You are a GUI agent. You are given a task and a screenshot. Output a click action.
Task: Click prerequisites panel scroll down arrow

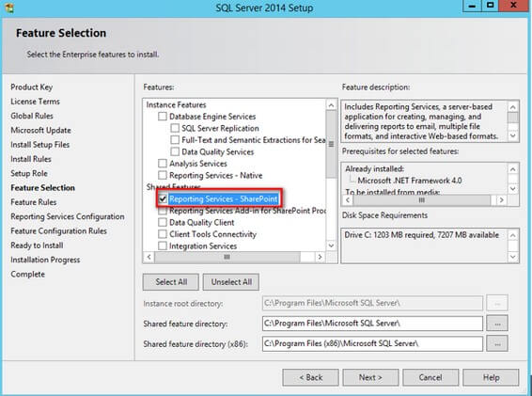513,188
